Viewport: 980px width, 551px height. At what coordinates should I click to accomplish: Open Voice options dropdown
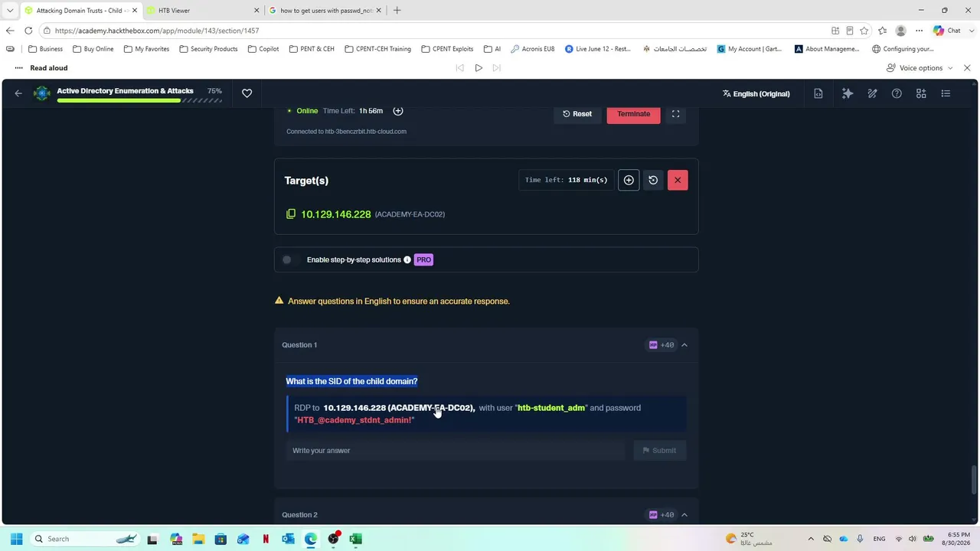(x=920, y=68)
